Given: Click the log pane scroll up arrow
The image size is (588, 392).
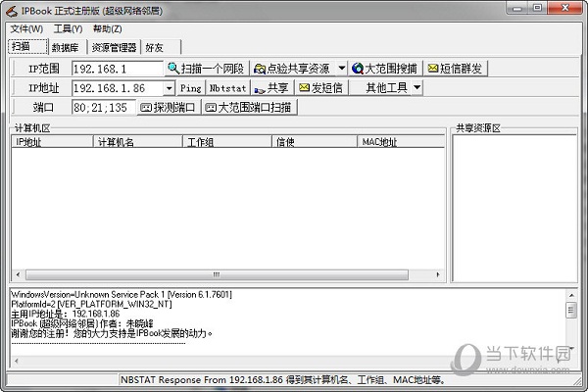Looking at the screenshot, I should [571, 296].
